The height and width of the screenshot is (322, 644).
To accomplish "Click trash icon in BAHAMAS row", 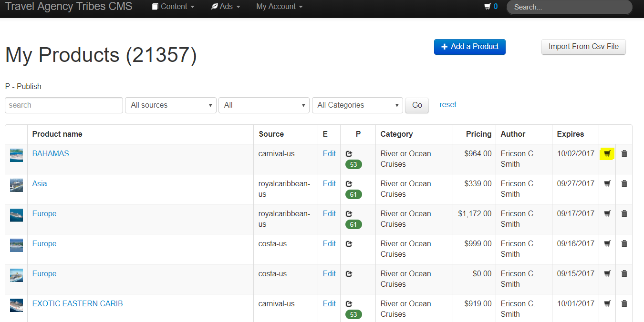I will coord(624,153).
